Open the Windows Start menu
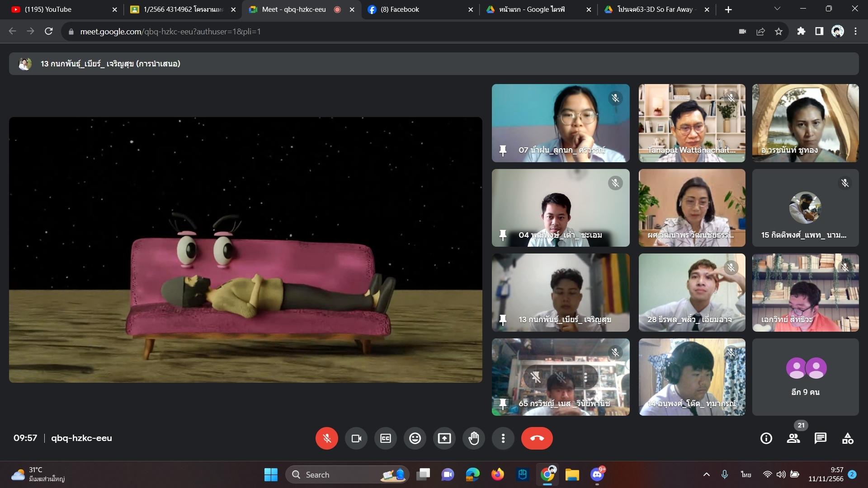The width and height of the screenshot is (868, 488). [271, 474]
